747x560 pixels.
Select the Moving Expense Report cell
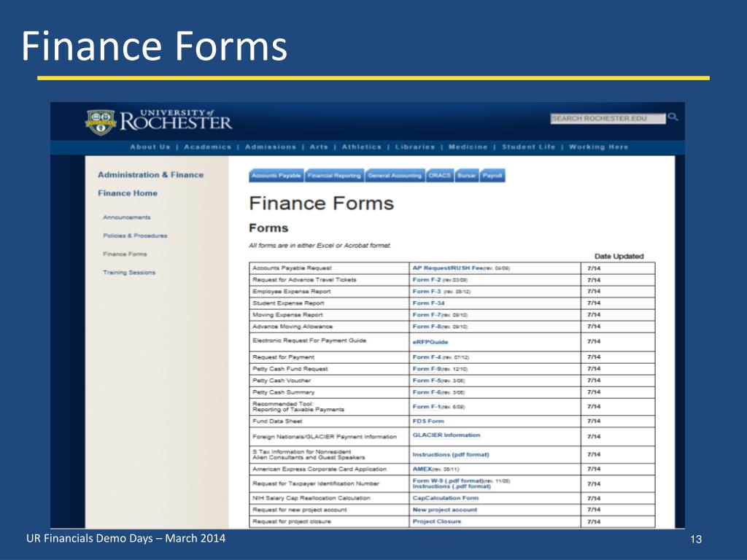pos(329,315)
